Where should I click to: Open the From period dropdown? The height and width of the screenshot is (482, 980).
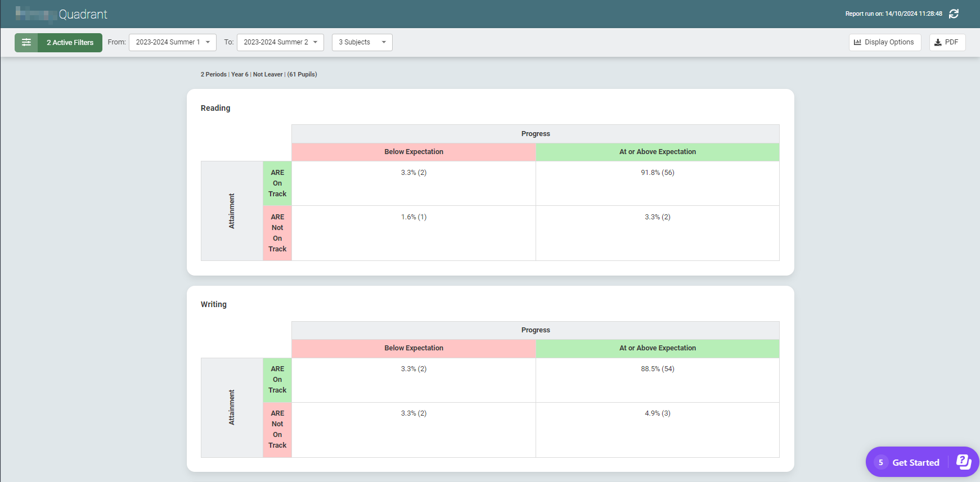point(172,42)
